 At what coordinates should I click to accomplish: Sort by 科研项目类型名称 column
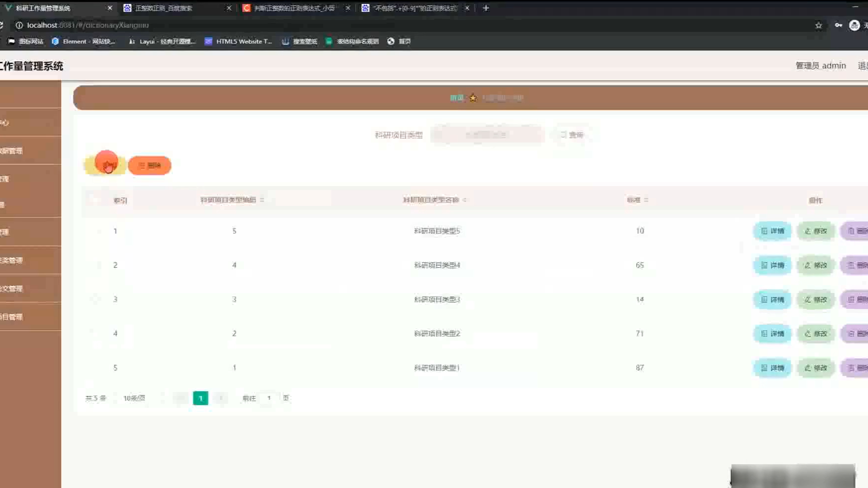[465, 200]
